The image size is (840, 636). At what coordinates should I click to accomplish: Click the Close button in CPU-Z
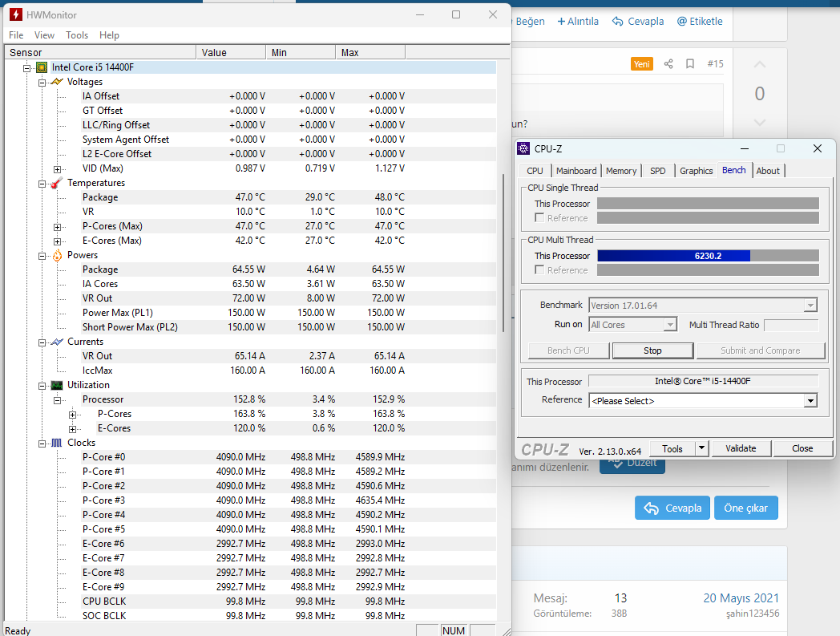tap(802, 448)
